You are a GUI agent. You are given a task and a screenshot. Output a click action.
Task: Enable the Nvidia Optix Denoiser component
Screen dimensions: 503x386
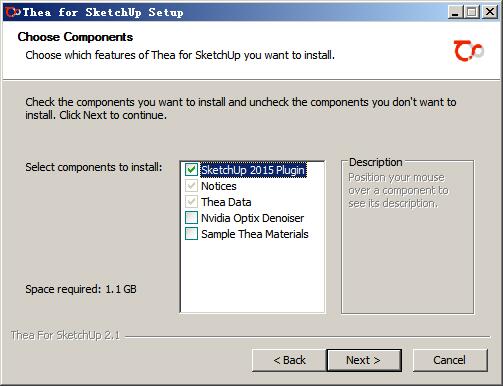(x=191, y=218)
